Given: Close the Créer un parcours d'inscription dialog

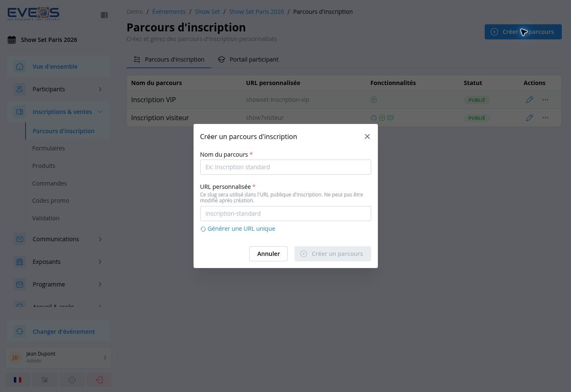Looking at the screenshot, I should (367, 137).
